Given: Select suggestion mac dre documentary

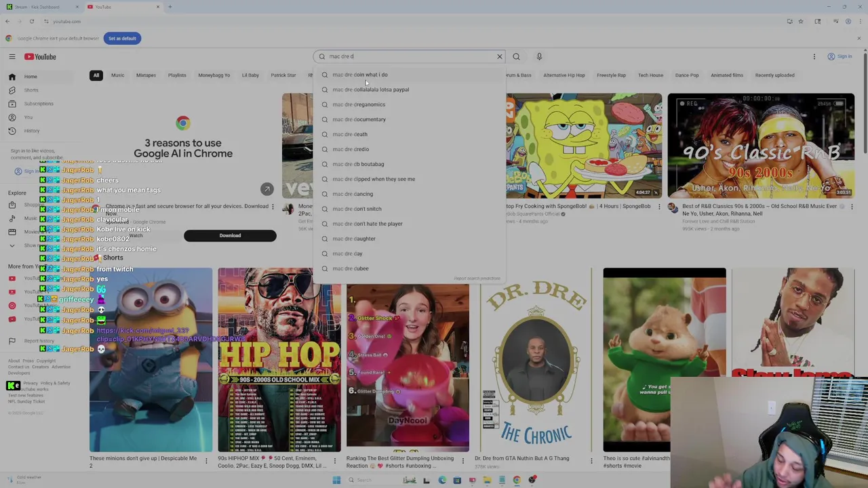Looking at the screenshot, I should [410, 119].
